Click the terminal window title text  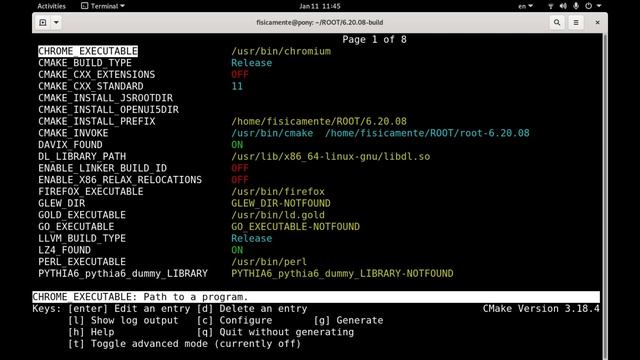pos(320,22)
